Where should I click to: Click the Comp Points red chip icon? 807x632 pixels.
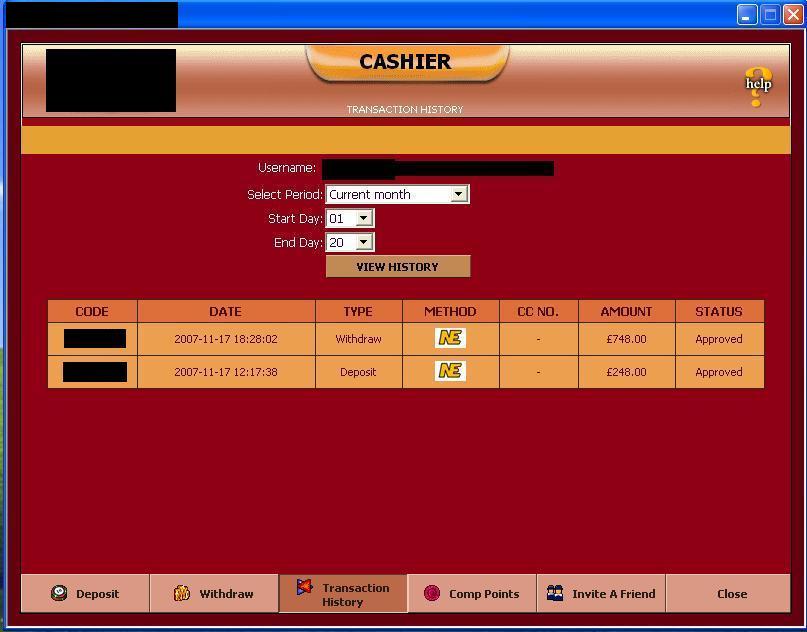(432, 593)
